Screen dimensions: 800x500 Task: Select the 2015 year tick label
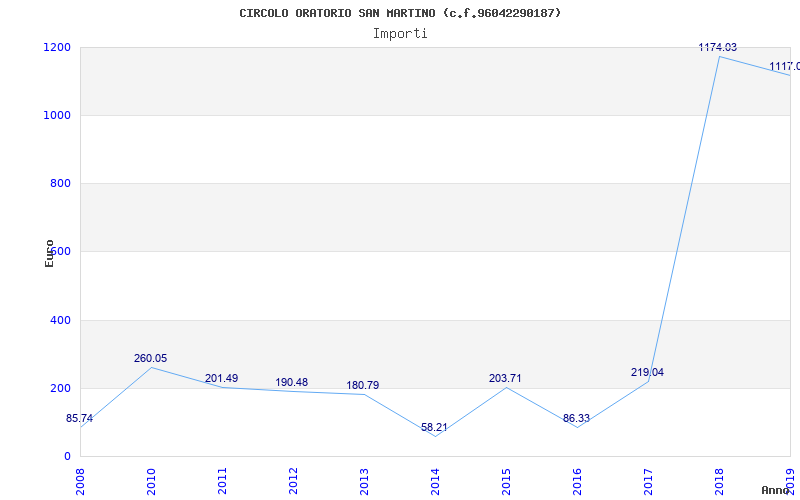tap(506, 481)
